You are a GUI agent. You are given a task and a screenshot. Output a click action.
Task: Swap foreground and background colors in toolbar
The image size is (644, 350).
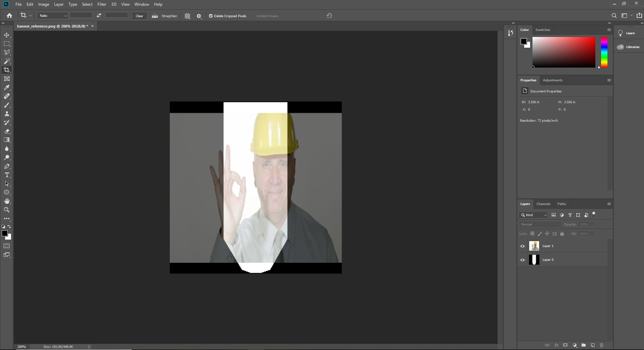[9, 226]
